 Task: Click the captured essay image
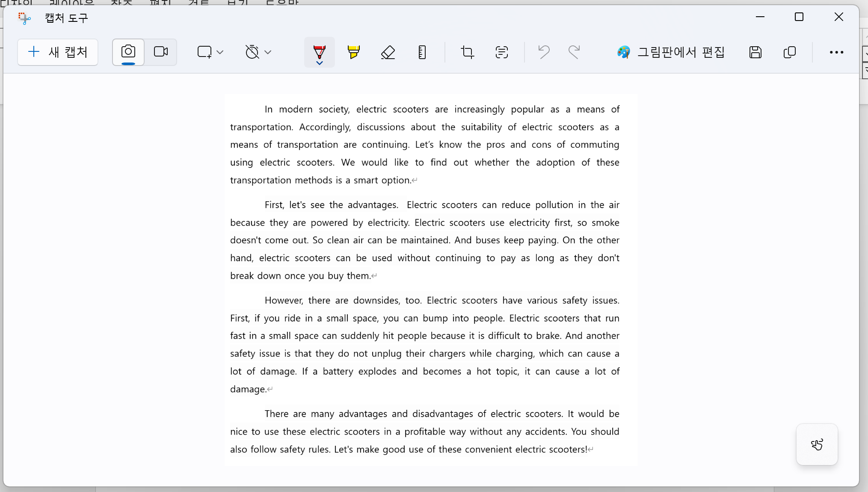point(431,279)
